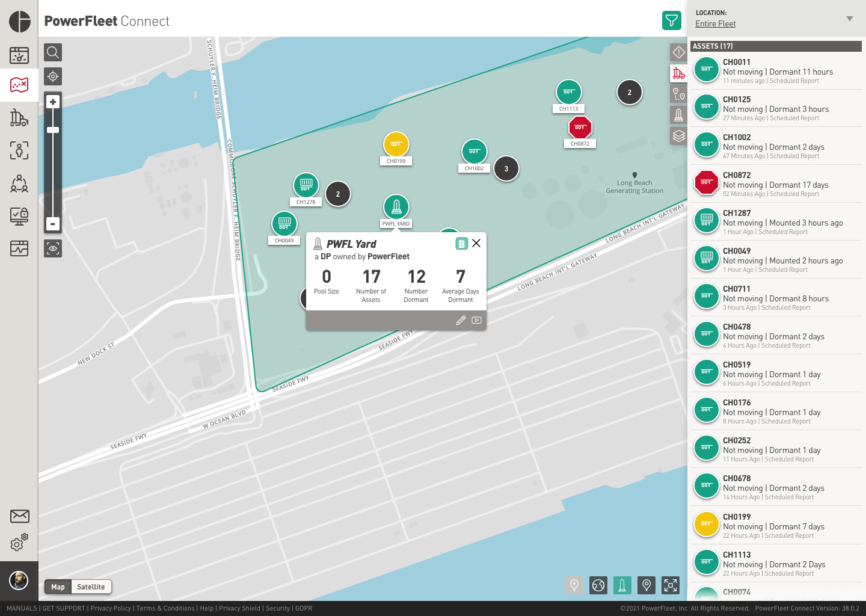Image resolution: width=866 pixels, height=616 pixels.
Task: Edit PWFL Yard with pencil icon
Action: pos(461,320)
